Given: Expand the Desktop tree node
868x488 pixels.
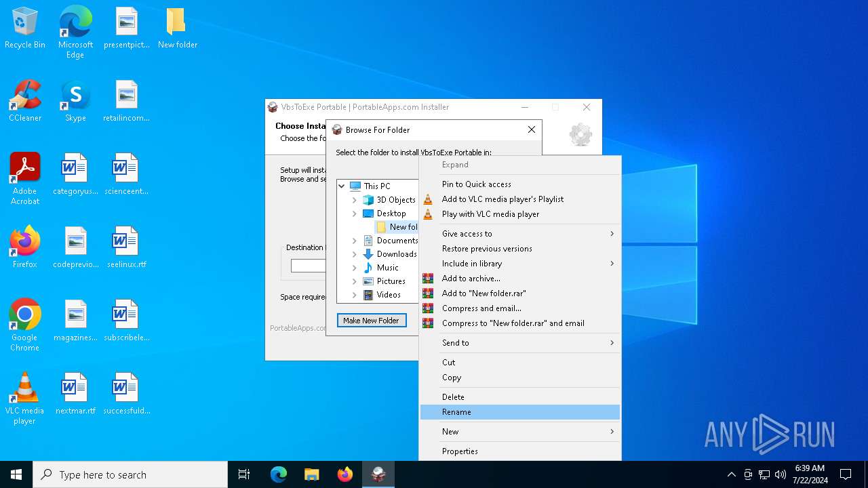Looking at the screenshot, I should (354, 213).
